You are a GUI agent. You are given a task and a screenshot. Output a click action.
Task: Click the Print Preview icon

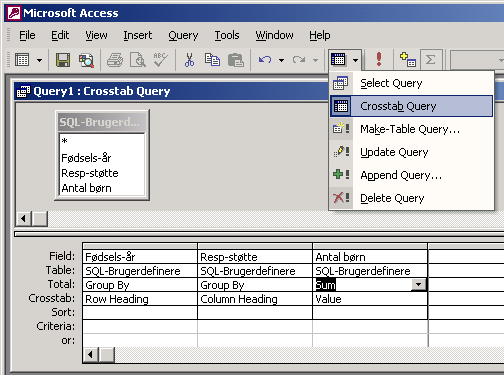pyautogui.click(x=138, y=60)
